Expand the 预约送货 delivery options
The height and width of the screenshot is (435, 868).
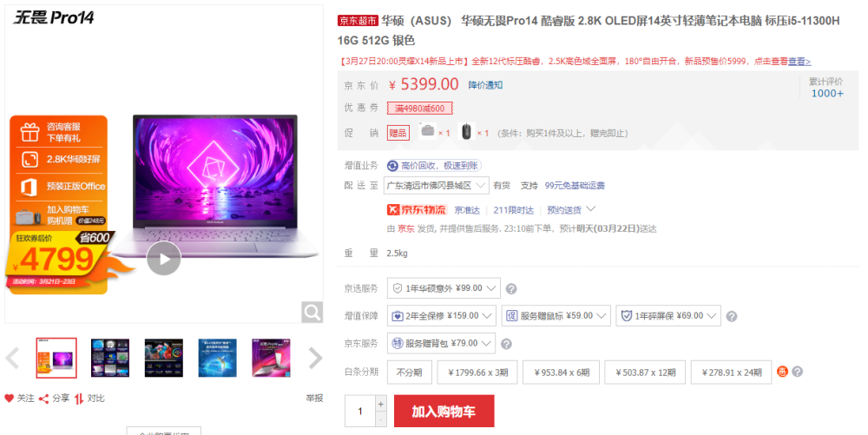(x=571, y=210)
